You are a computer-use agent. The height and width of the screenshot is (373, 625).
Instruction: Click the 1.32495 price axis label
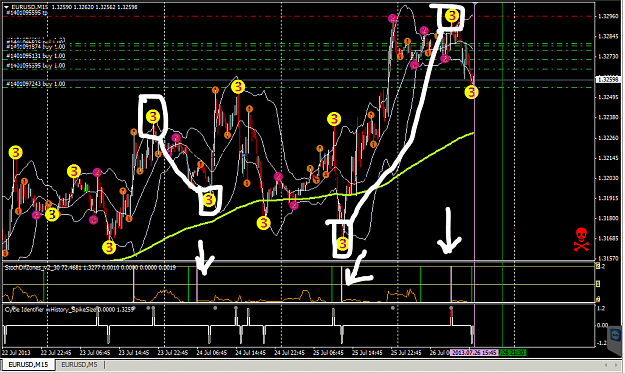click(x=608, y=97)
